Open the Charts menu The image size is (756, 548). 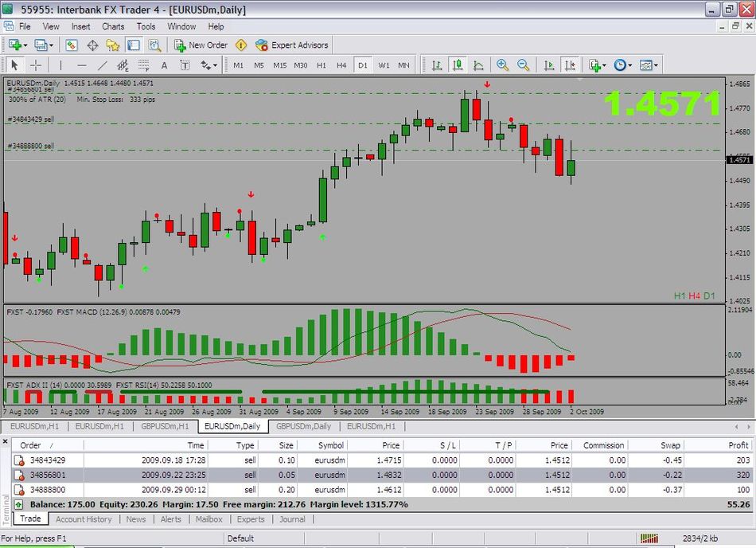click(x=113, y=26)
